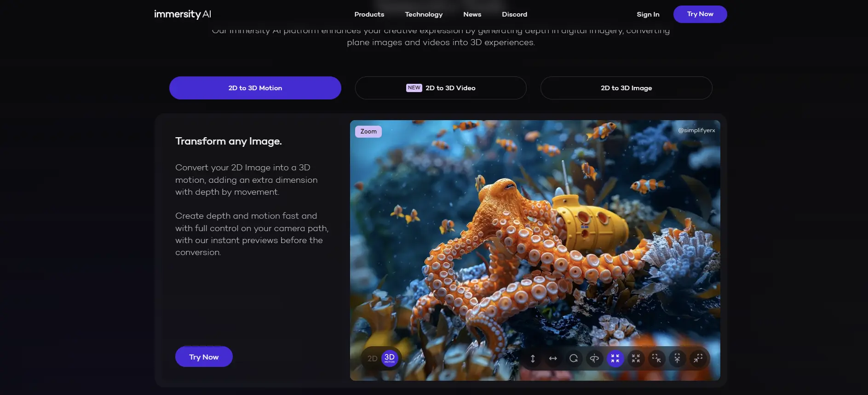This screenshot has height=395, width=868.
Task: Click the Zoom label on the preview
Action: pyautogui.click(x=368, y=131)
